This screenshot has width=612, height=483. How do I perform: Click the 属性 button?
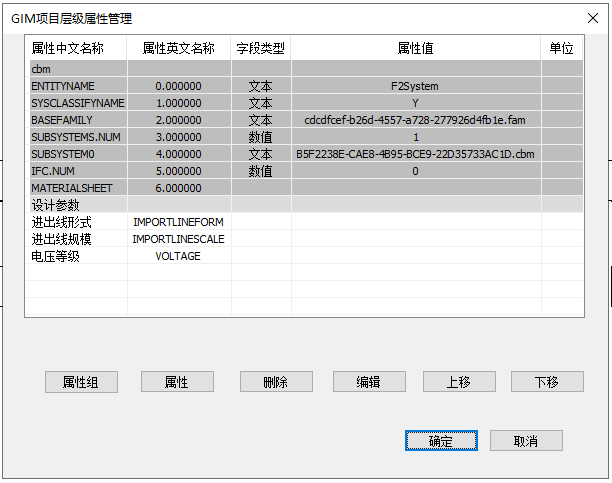(177, 381)
